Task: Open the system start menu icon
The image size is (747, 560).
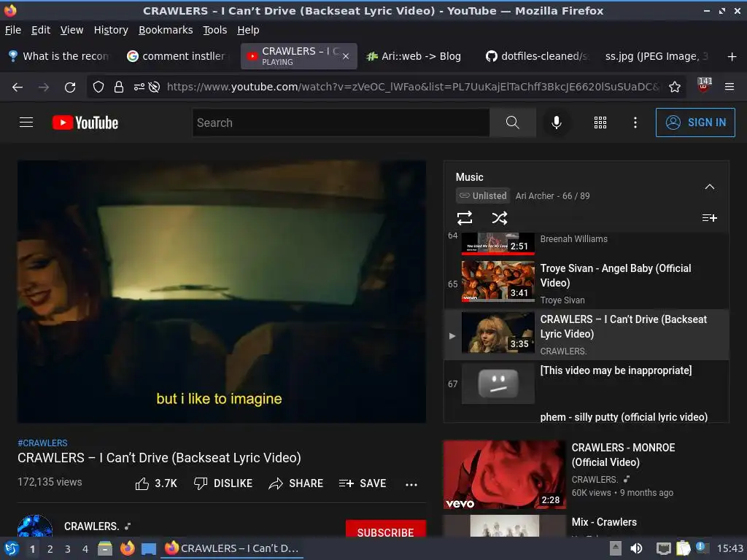Action: (12, 548)
